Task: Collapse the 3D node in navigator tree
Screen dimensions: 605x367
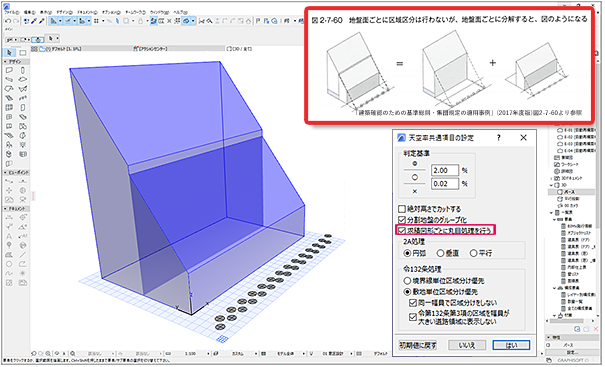Action: click(x=551, y=185)
